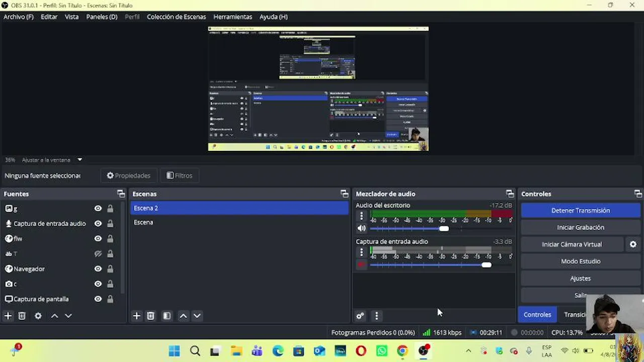
Task: Open the Editar menu
Action: [x=49, y=17]
